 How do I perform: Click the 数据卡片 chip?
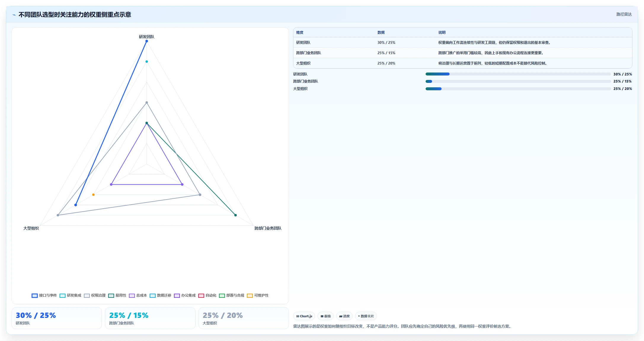(366, 316)
